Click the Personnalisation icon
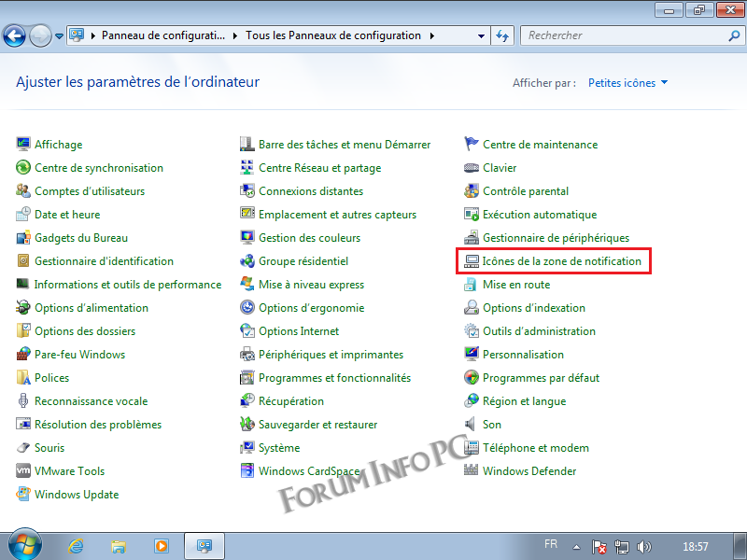The width and height of the screenshot is (747, 560). point(472,354)
